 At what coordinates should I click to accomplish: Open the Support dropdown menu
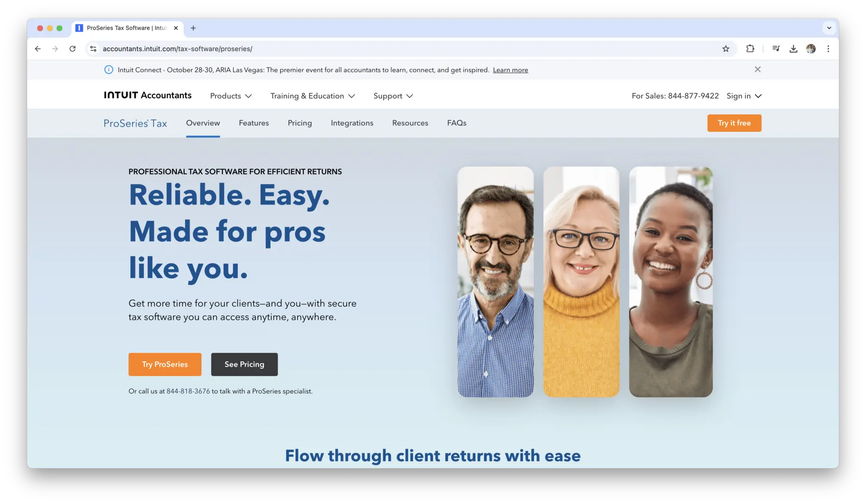393,96
